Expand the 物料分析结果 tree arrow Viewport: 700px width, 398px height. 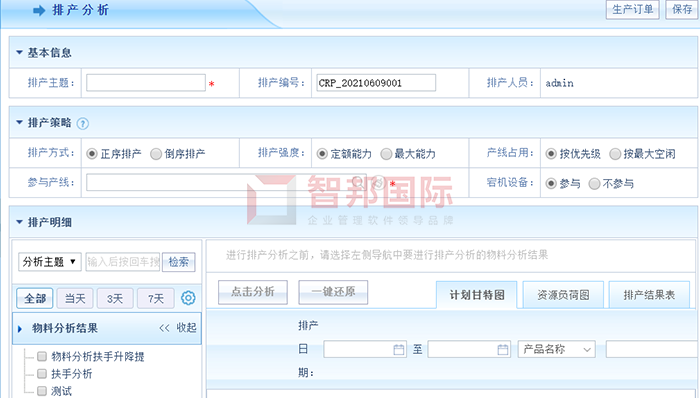(x=20, y=329)
